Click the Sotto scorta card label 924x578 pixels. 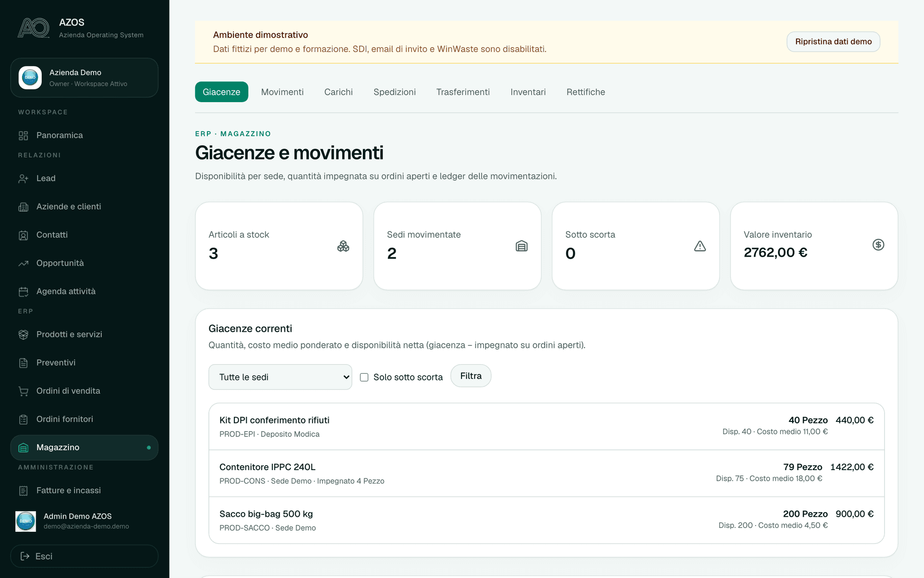click(x=590, y=235)
